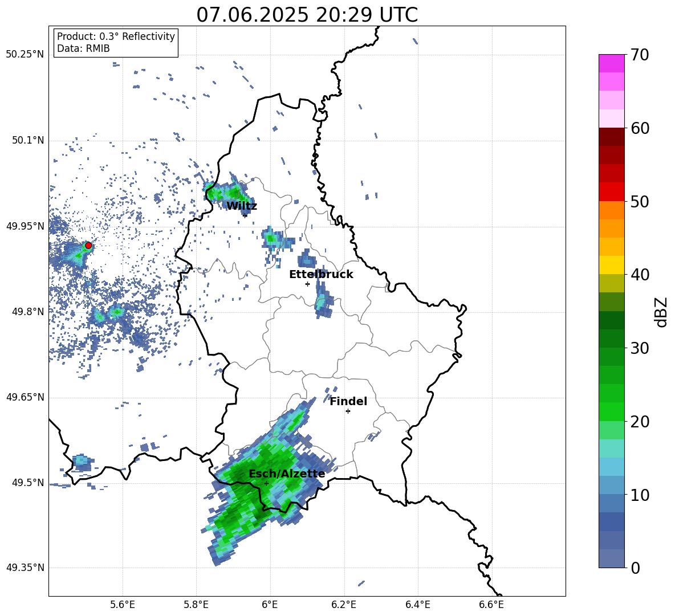Click the bright red colorbar segment
This screenshot has height=616, width=675.
click(612, 192)
